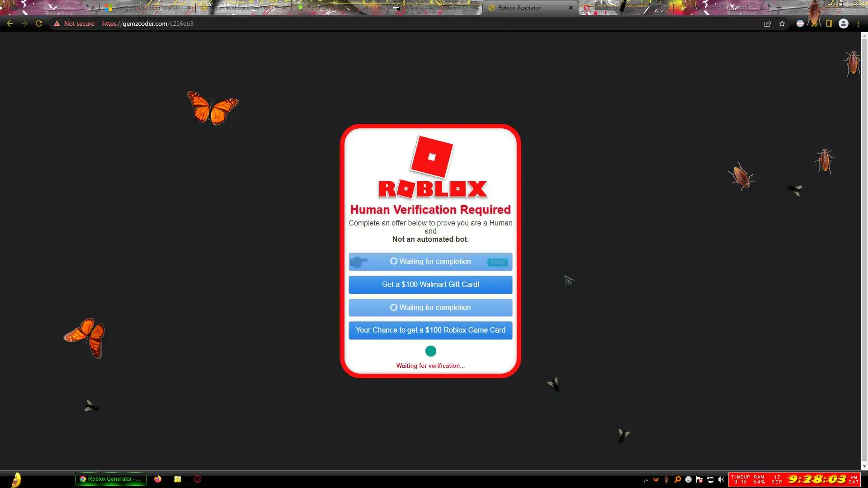868x488 pixels.
Task: Switch to the Roblox Generator tab
Action: click(520, 8)
